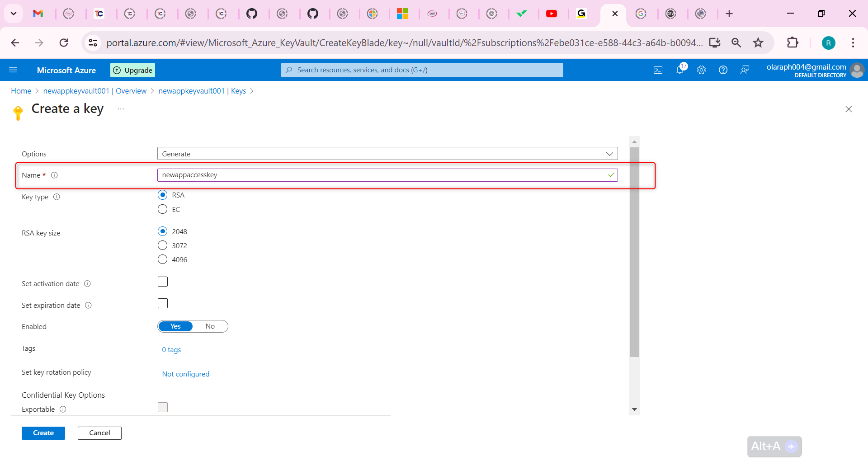Switch to the YouTube browser tab

(x=552, y=14)
